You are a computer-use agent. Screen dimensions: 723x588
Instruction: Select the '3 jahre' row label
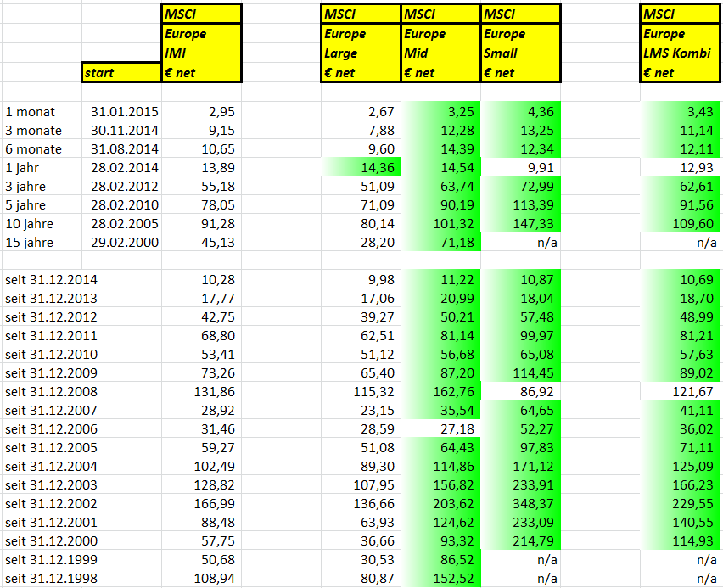(x=25, y=187)
